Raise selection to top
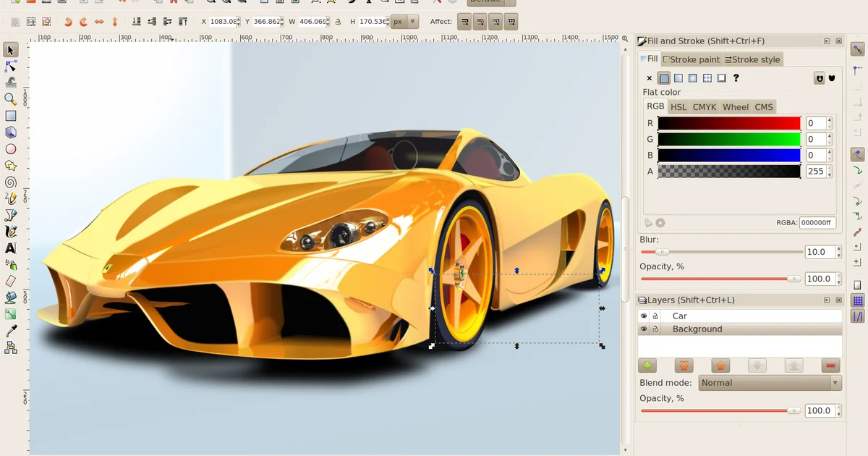Image resolution: width=868 pixels, height=456 pixels. coord(183,22)
